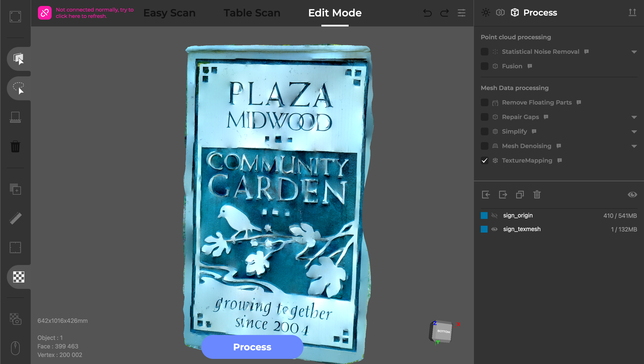Open the mouse controls help icon
Image resolution: width=644 pixels, height=364 pixels.
[15, 348]
